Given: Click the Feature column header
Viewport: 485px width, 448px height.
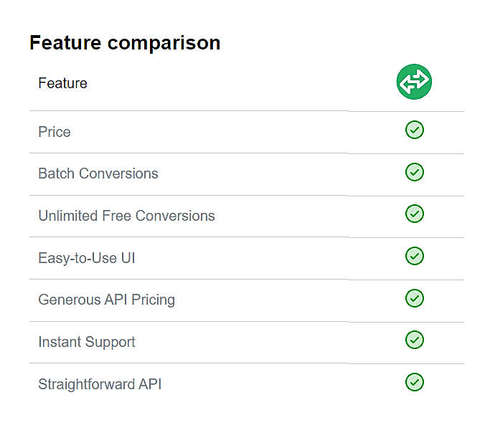Looking at the screenshot, I should 62,83.
